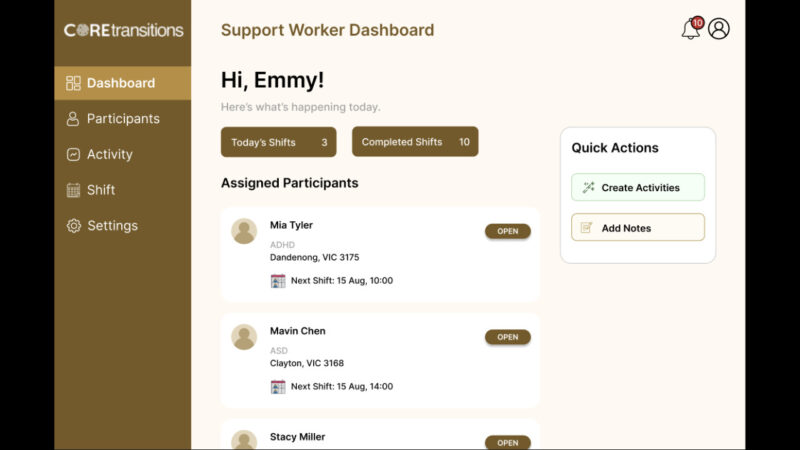Go to Dashboard menu item
800x450 pixels.
coord(123,83)
